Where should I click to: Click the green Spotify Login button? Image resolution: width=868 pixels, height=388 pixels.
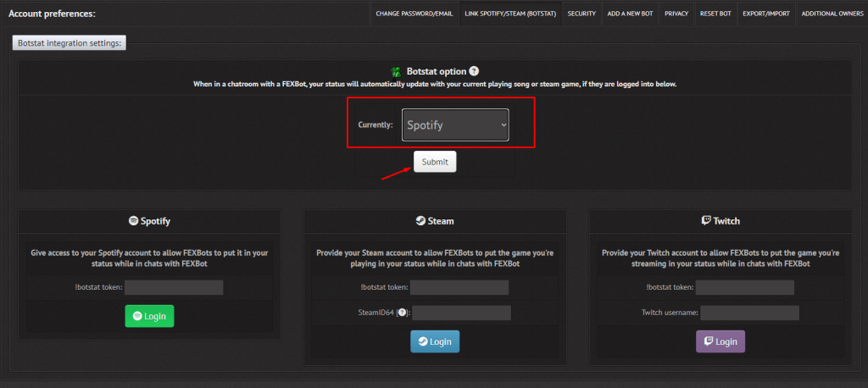pyautogui.click(x=149, y=316)
